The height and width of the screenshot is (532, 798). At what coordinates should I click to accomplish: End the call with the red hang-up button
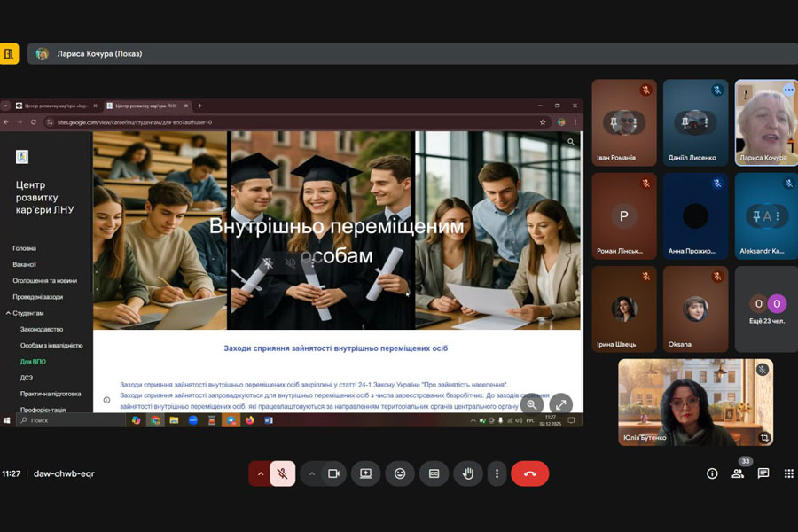coord(530,473)
